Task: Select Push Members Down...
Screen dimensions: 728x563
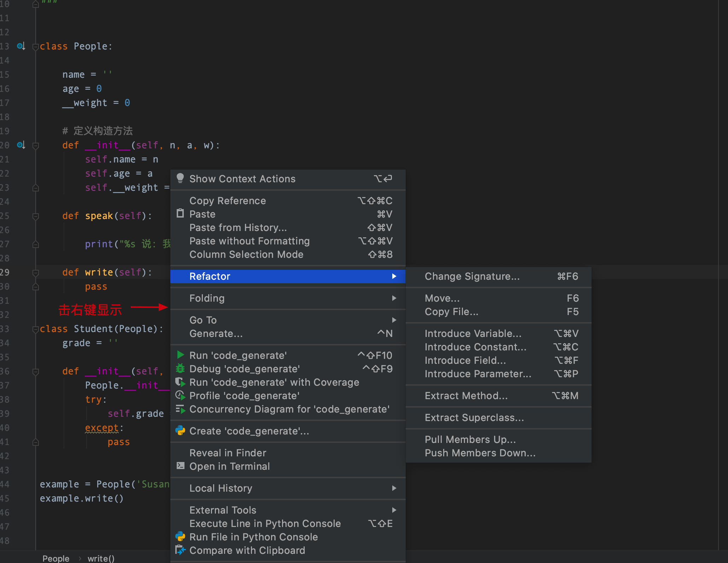Action: tap(498, 453)
